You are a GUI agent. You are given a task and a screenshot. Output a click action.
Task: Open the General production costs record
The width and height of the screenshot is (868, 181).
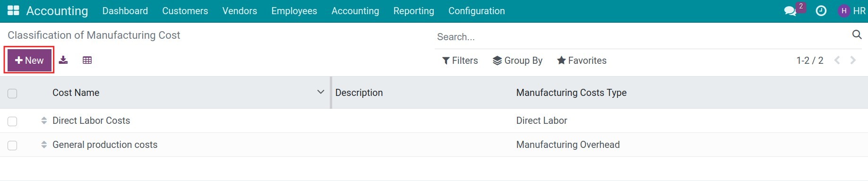(105, 145)
